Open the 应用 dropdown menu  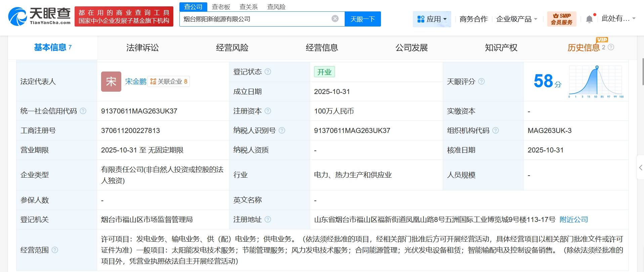[432, 19]
